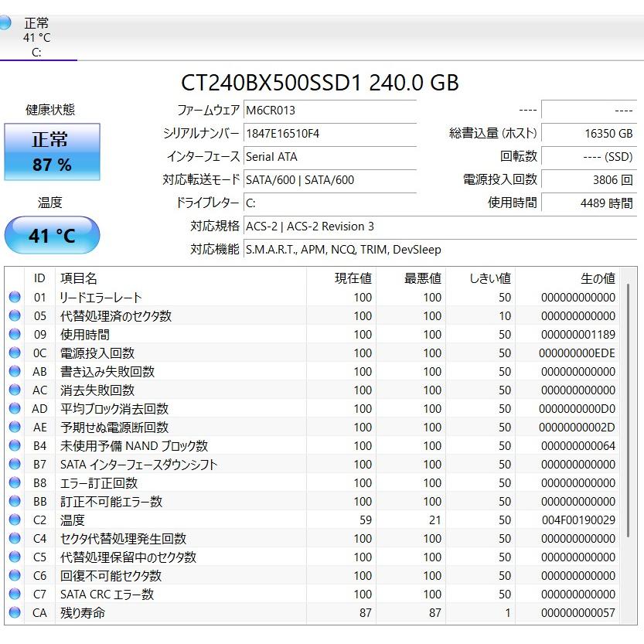
Task: Click the model title CT240BX500SSD1 240.0 GB
Action: pyautogui.click(x=320, y=83)
